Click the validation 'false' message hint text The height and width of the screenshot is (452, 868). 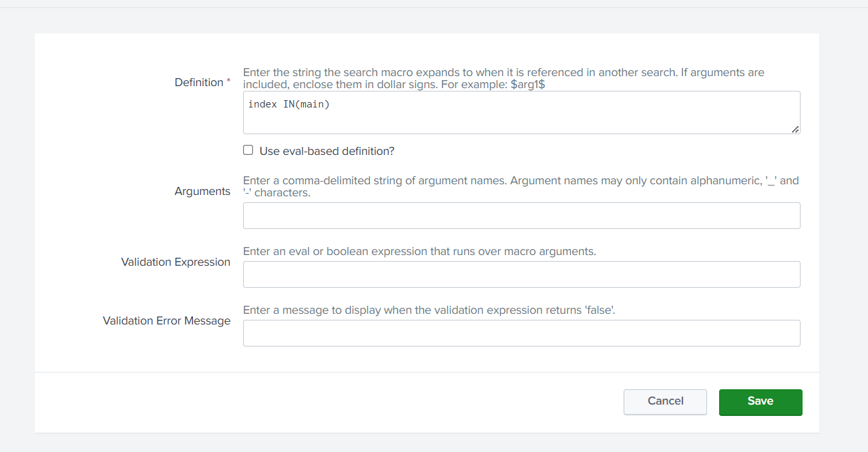(428, 309)
